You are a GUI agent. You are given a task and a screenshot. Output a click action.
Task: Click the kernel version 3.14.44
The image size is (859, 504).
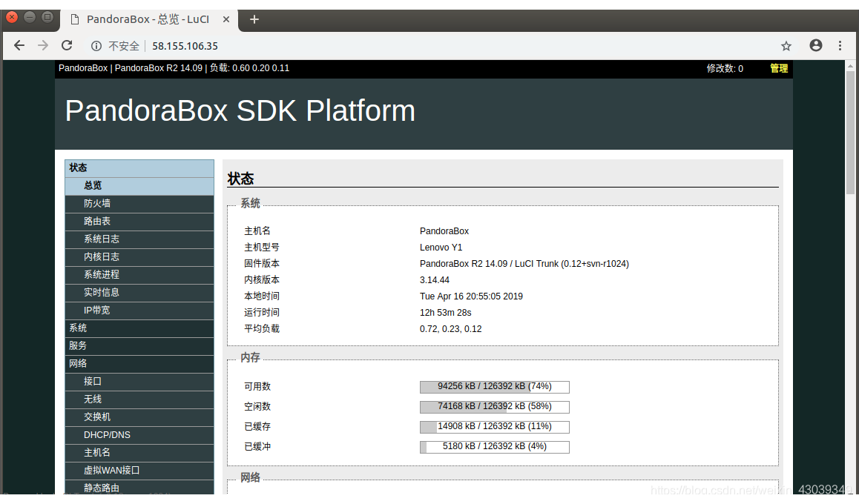(x=435, y=280)
